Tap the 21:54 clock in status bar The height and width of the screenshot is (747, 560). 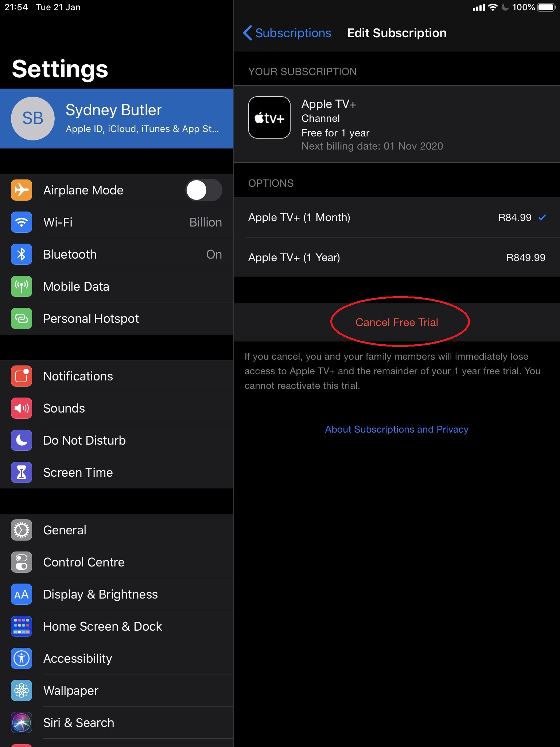click(16, 7)
